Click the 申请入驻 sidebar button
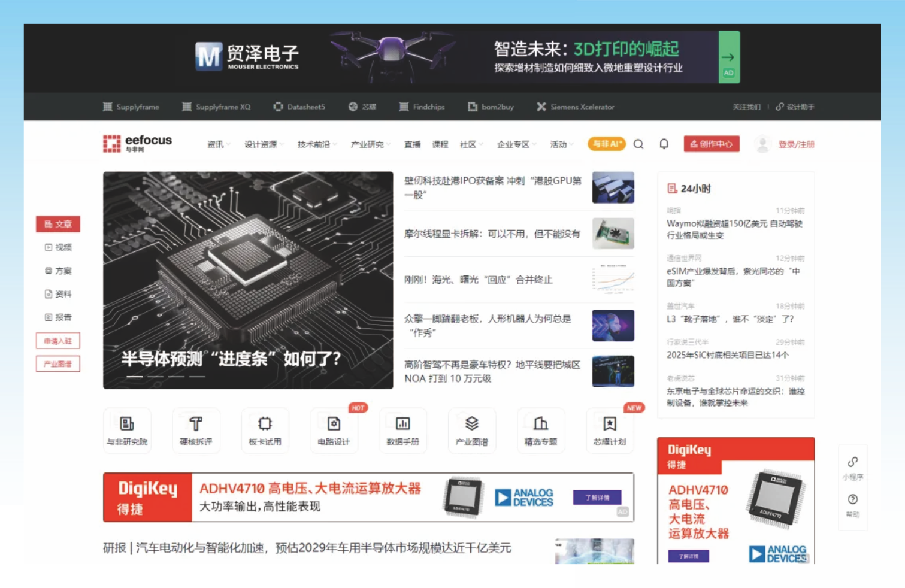Viewport: 905px width, 588px height. pyautogui.click(x=58, y=341)
